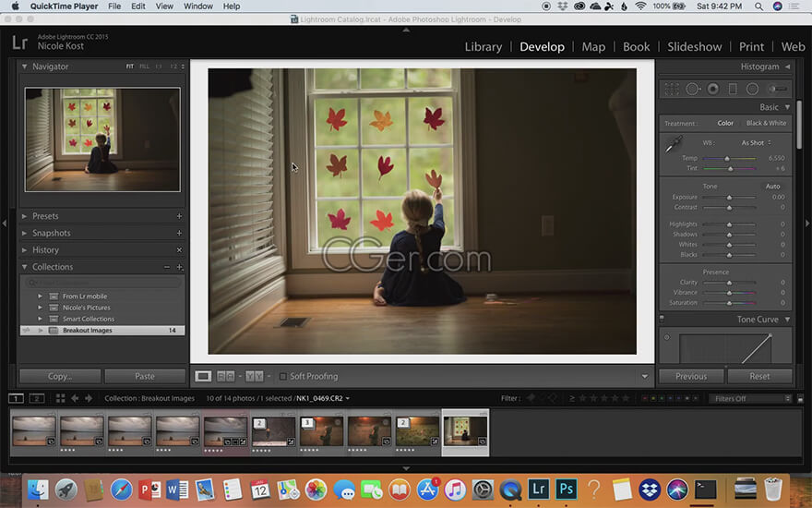This screenshot has width=812, height=508.
Task: Select the Radial Filter tool
Action: (x=752, y=90)
